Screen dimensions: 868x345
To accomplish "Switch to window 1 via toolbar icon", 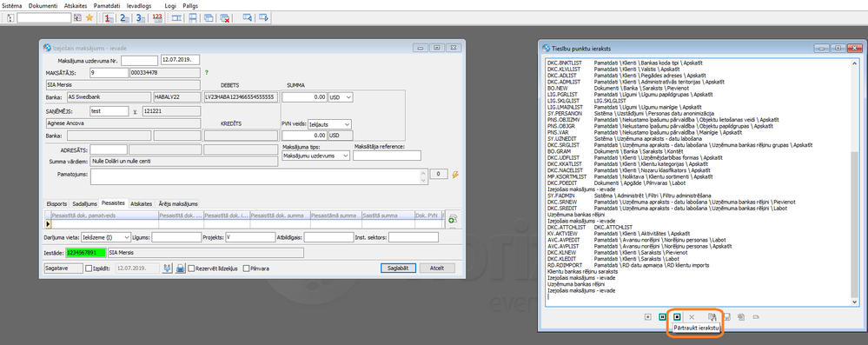I will click(x=109, y=17).
